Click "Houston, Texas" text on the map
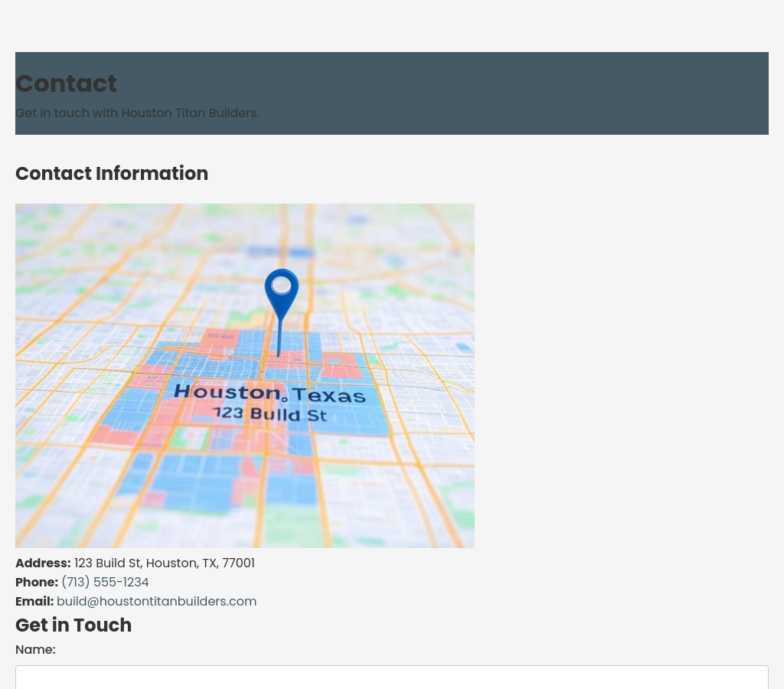Screen dimensions: 784x689 tap(269, 393)
